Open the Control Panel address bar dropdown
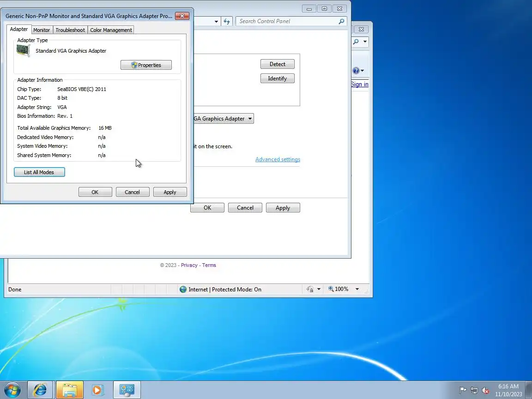The width and height of the screenshot is (532, 399). 216,21
